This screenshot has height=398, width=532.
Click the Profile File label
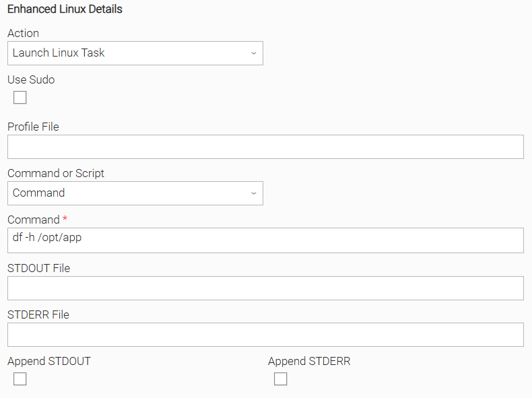pyautogui.click(x=33, y=127)
